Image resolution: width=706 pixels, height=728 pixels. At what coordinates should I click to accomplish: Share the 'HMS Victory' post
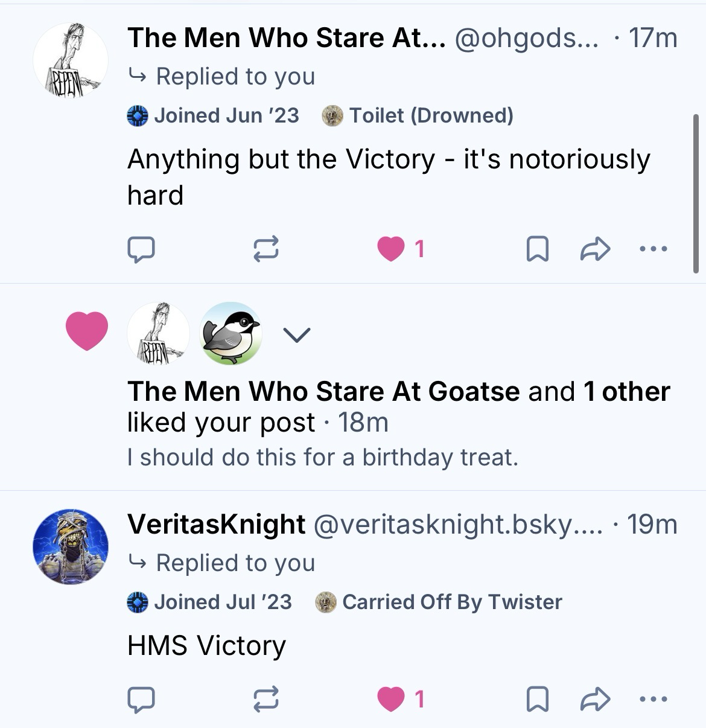(x=595, y=699)
